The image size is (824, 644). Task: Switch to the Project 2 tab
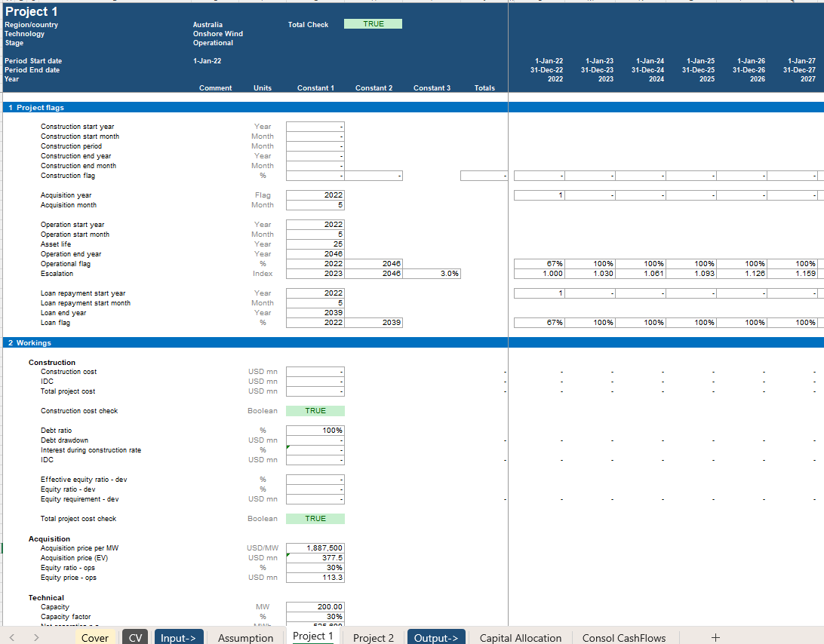[x=374, y=638]
